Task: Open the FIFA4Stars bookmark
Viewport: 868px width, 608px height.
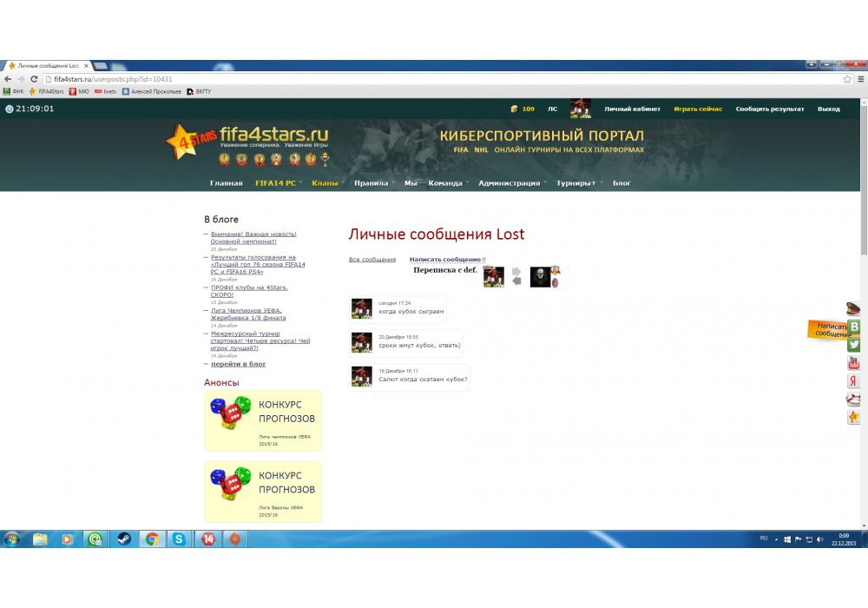Action: pyautogui.click(x=47, y=91)
